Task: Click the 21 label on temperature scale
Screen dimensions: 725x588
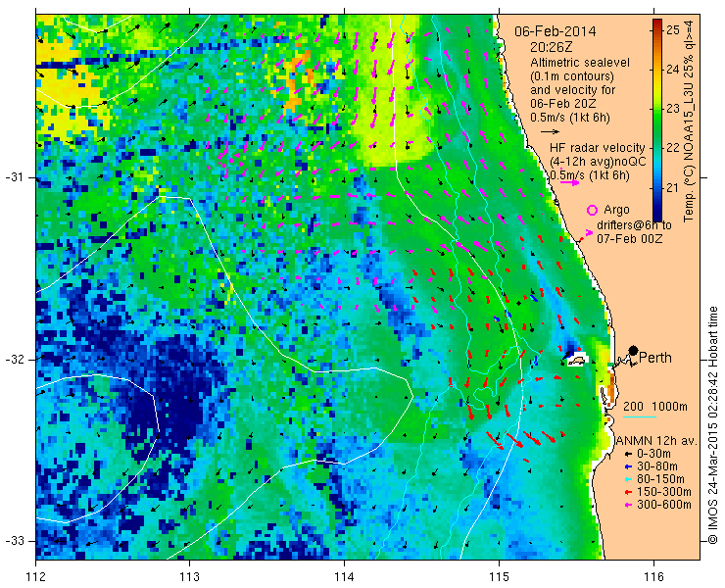Action: (x=673, y=188)
